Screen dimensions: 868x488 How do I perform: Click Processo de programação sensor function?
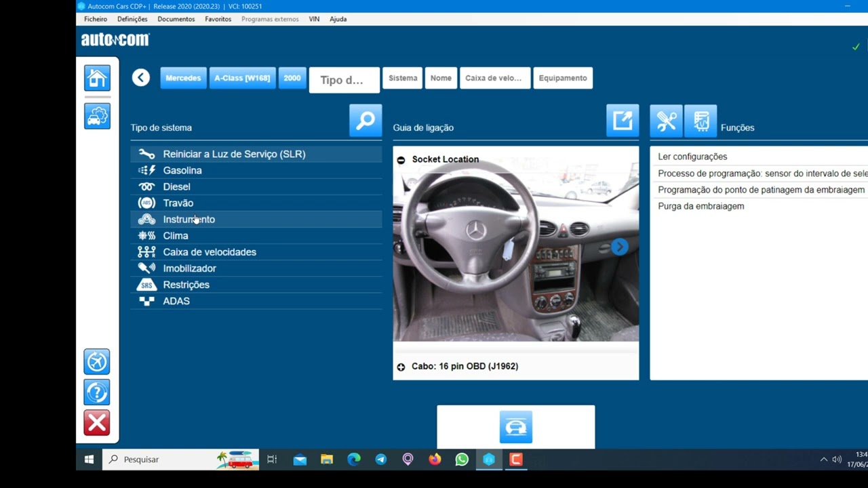click(x=762, y=174)
